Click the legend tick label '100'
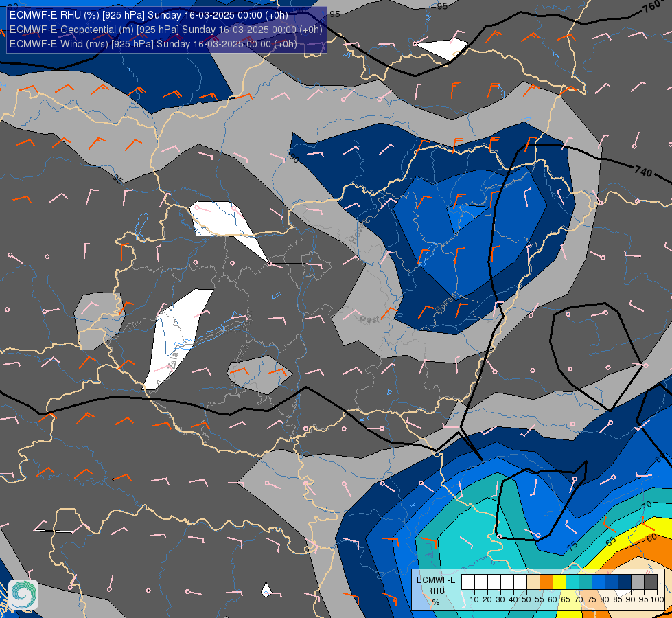 tap(657, 599)
